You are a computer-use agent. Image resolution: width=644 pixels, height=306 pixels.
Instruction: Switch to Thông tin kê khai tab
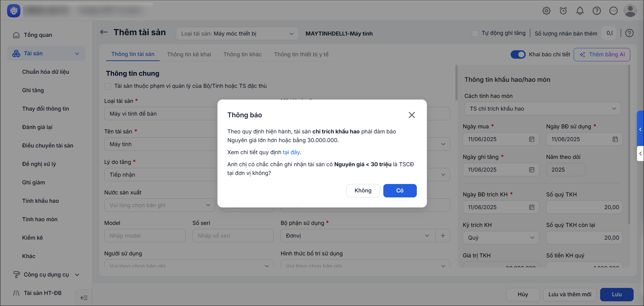[189, 54]
